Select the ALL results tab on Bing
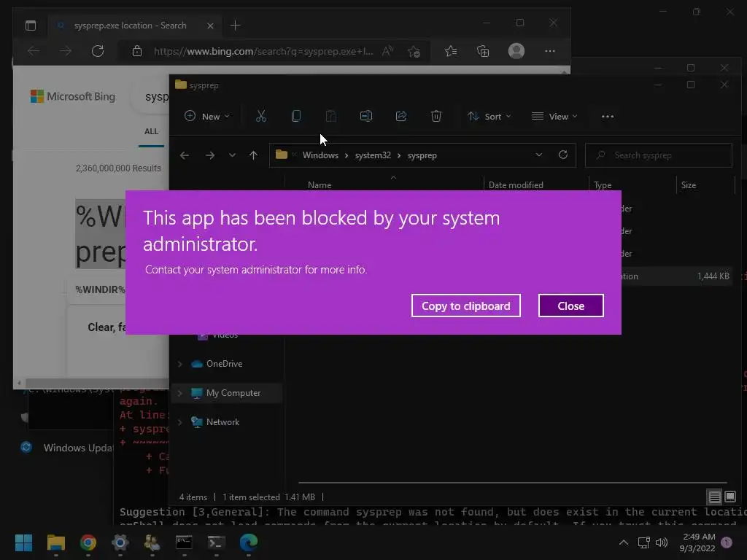Screen dimensions: 747x560 (x=152, y=131)
